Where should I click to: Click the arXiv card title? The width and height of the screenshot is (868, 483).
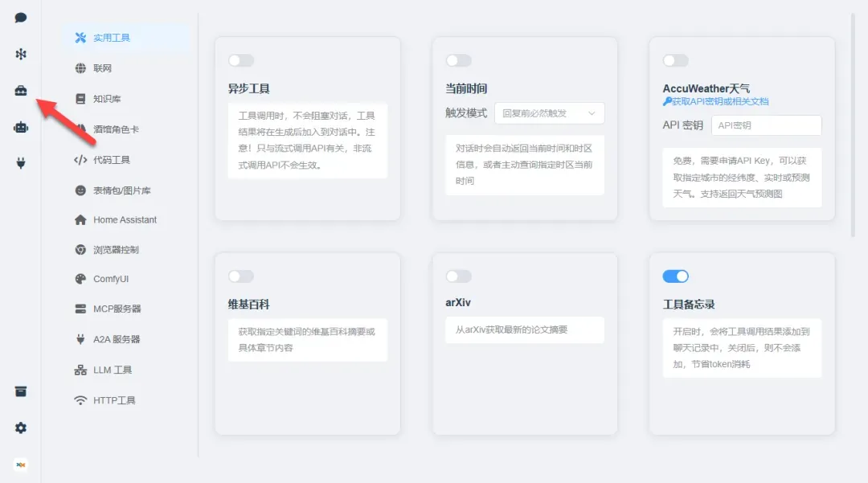tap(458, 303)
